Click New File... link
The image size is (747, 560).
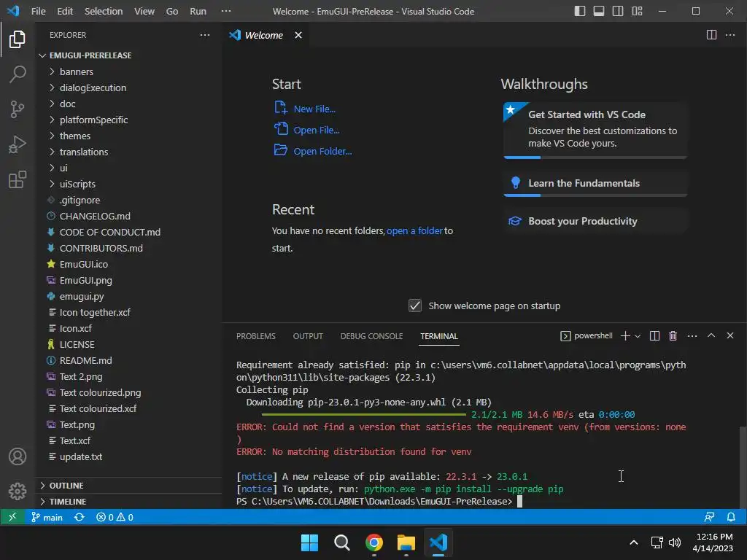coord(314,109)
